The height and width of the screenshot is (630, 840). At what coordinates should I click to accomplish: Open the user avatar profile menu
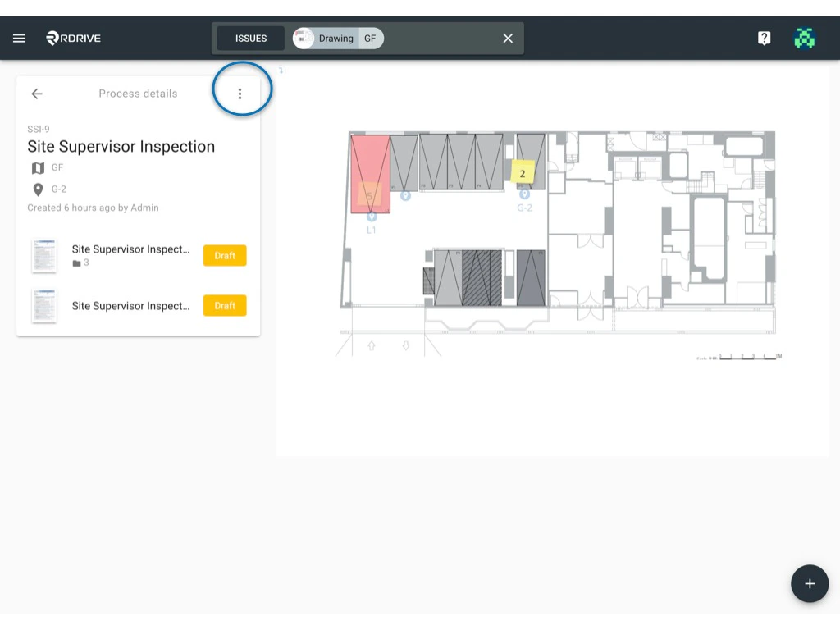click(804, 38)
